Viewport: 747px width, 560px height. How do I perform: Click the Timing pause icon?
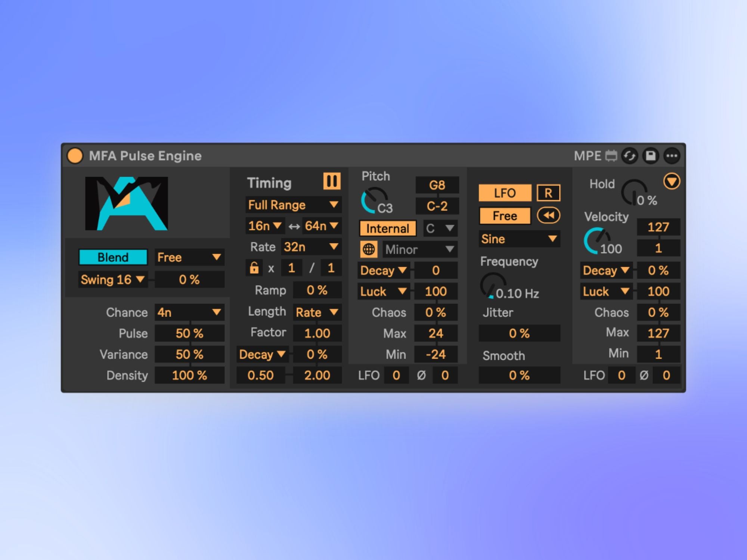[x=332, y=181]
